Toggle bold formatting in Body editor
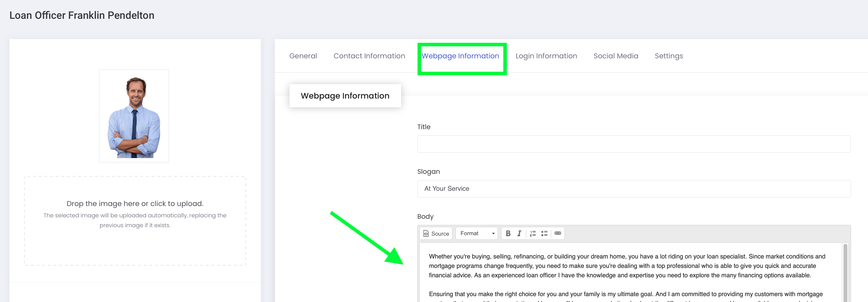The width and height of the screenshot is (868, 302). [x=508, y=233]
